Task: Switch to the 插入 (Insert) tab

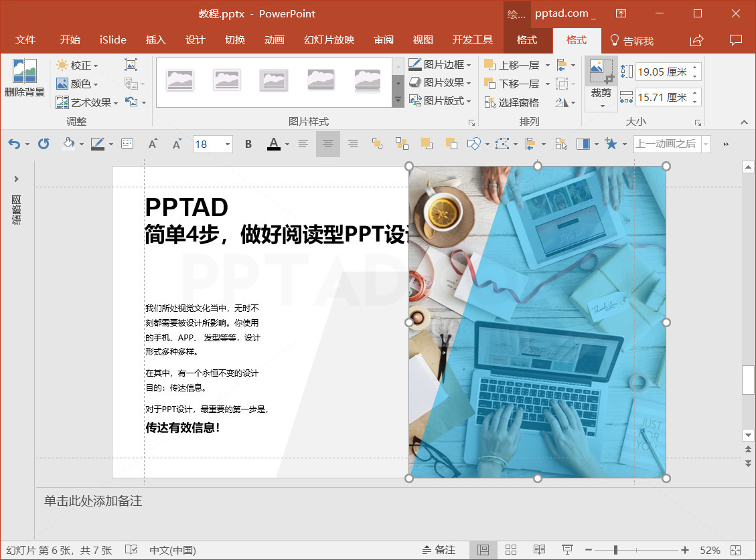Action: click(156, 40)
